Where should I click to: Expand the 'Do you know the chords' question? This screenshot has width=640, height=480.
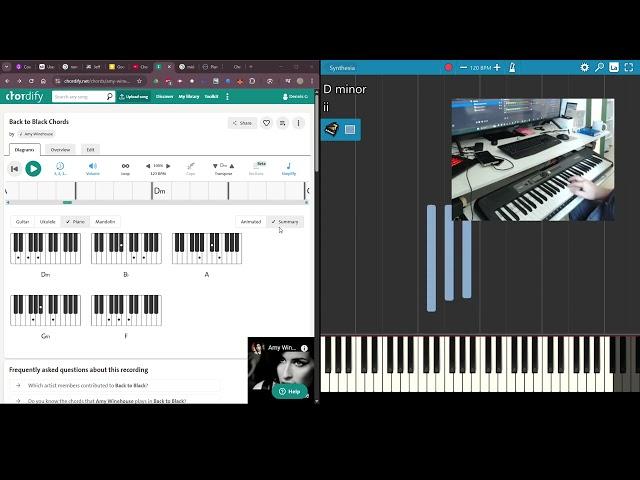pyautogui.click(x=114, y=401)
